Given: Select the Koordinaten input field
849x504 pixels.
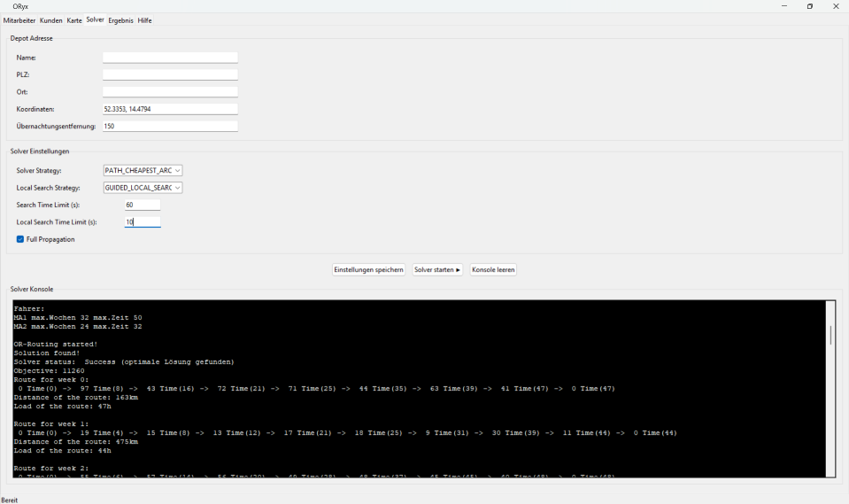Looking at the screenshot, I should point(170,109).
